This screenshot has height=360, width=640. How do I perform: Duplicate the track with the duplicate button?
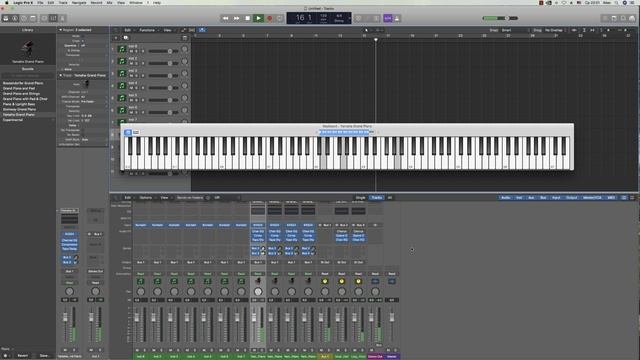click(x=126, y=38)
